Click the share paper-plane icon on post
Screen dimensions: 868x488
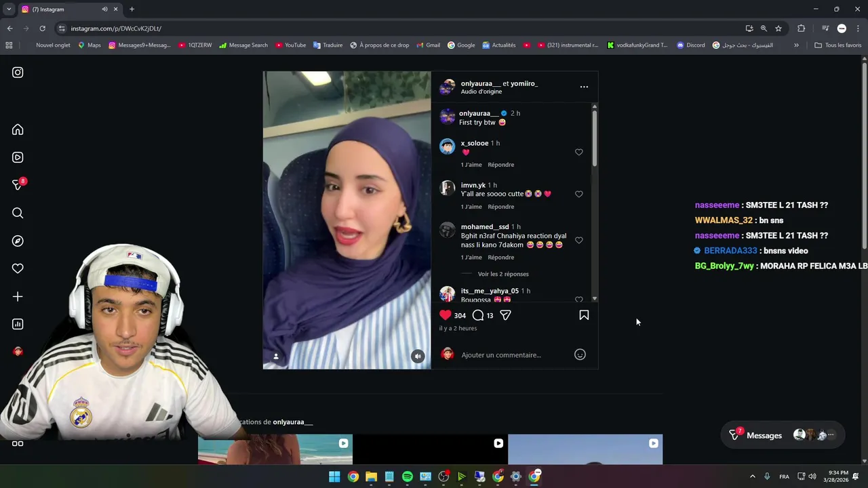(505, 315)
